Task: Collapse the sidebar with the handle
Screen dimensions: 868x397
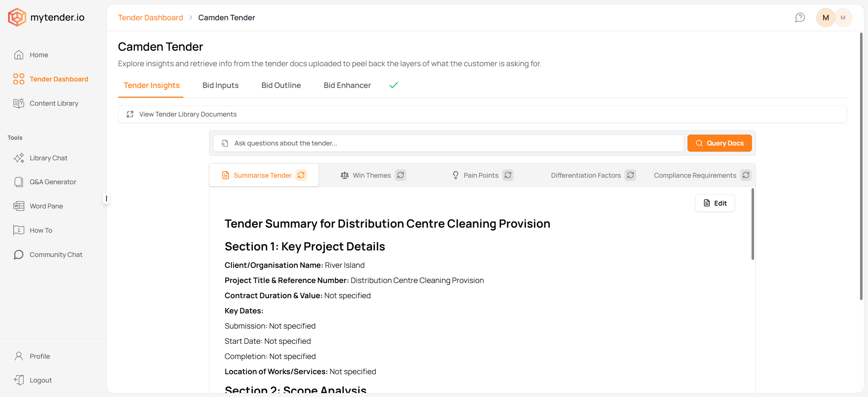Action: pos(106,198)
